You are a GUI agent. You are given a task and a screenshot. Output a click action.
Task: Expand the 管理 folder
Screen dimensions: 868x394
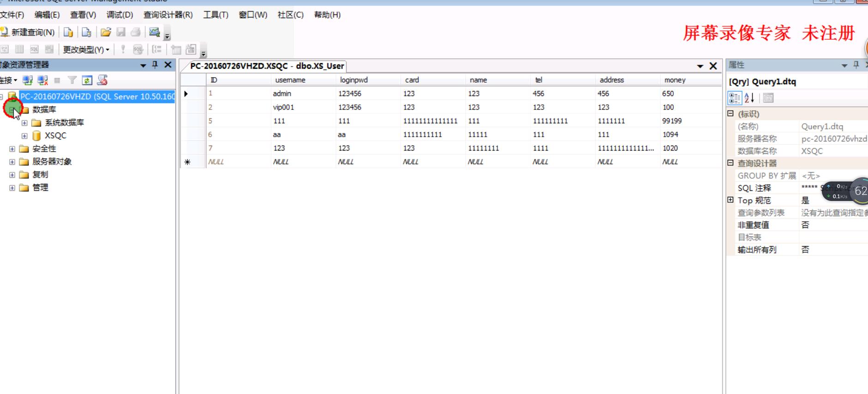click(12, 188)
